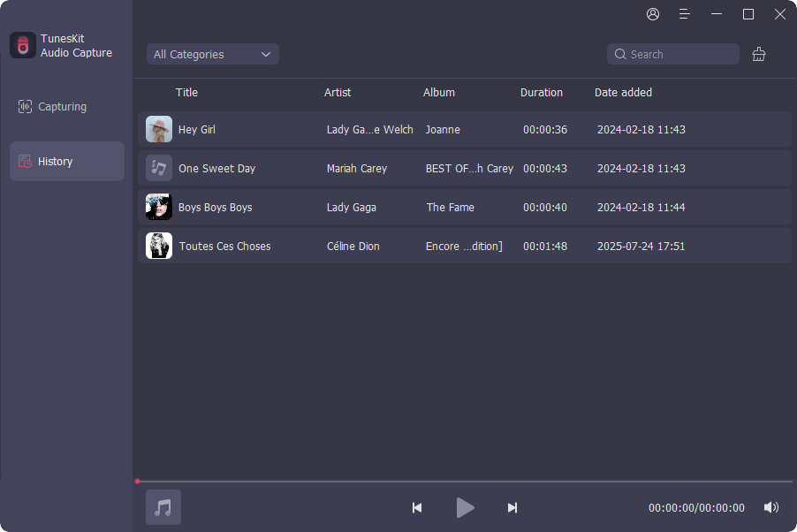Viewport: 797px width, 532px height.
Task: Open the All Categories dropdown
Action: point(212,54)
